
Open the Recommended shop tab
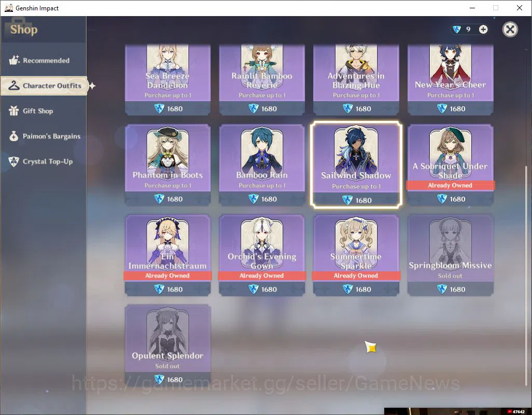pyautogui.click(x=43, y=60)
